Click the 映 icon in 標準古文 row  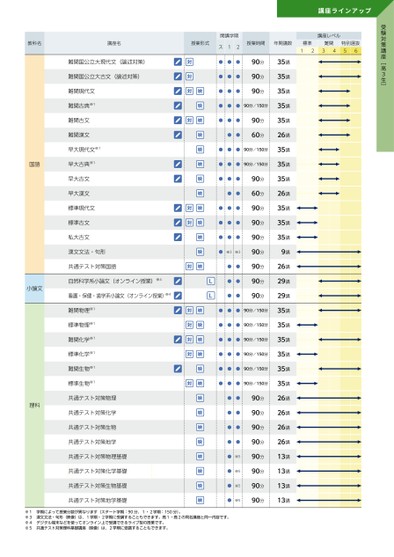(200, 222)
